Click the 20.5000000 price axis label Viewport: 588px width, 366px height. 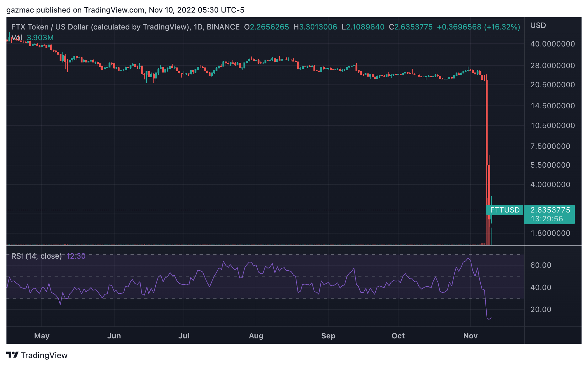(x=553, y=85)
